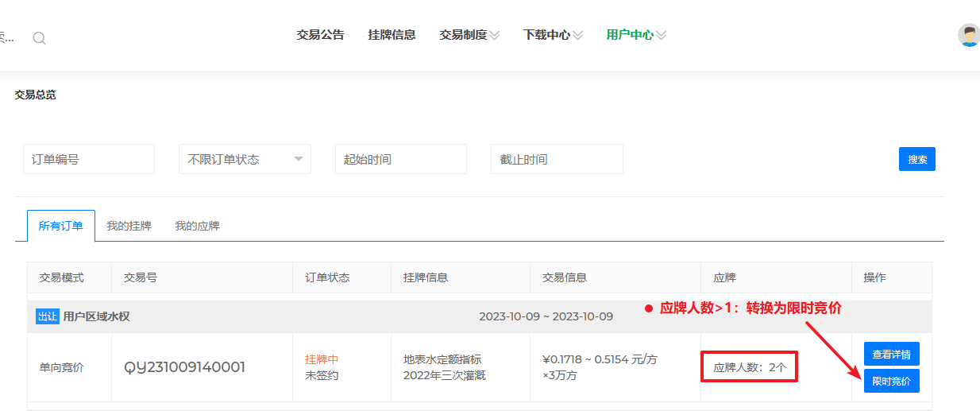Screen dimensions: 980x411
Task: Open the user avatar profile
Action: pyautogui.click(x=969, y=35)
